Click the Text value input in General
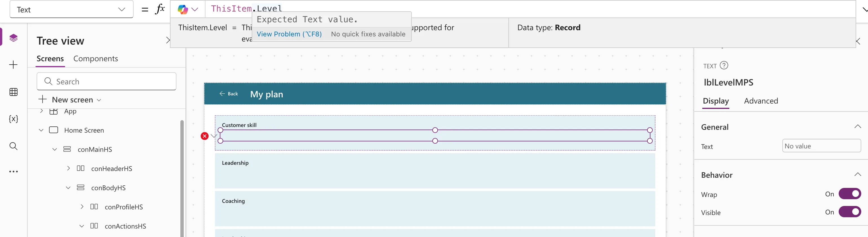The width and height of the screenshot is (868, 237). point(821,146)
